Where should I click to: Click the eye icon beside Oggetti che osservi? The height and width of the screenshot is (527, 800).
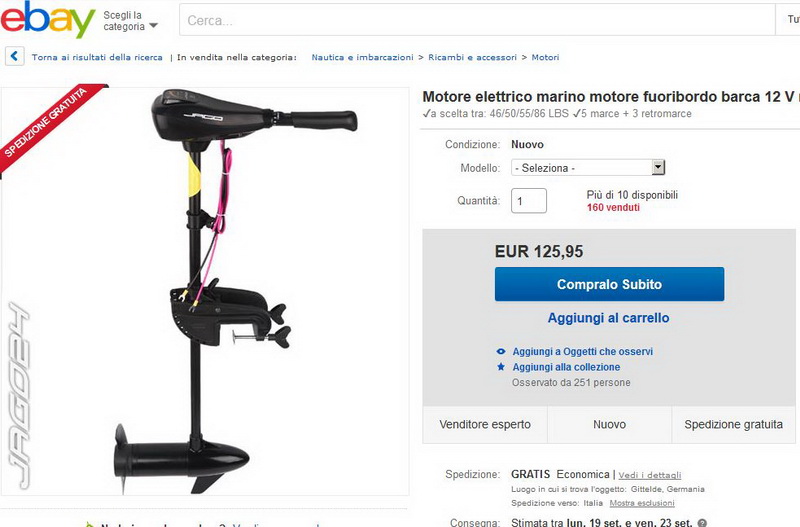click(x=501, y=352)
